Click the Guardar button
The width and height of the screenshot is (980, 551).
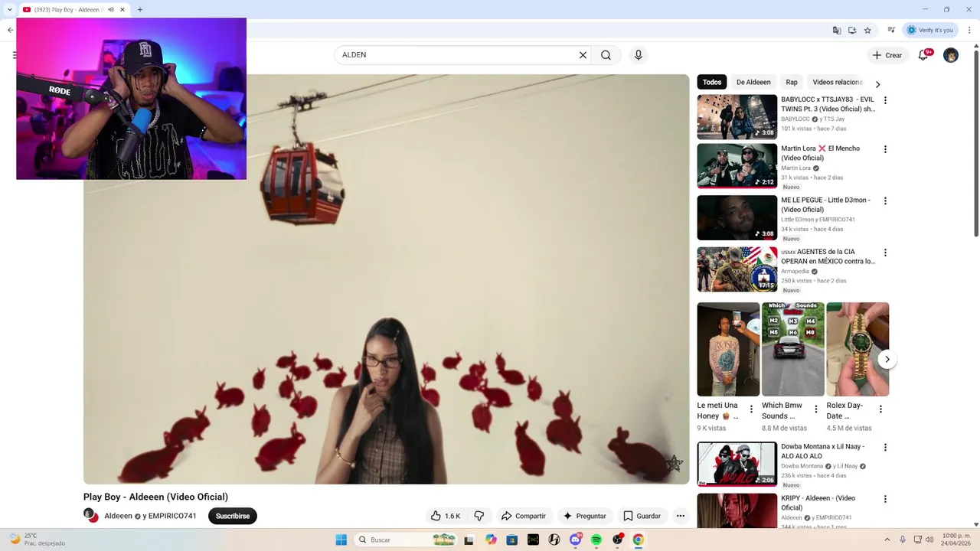coord(642,516)
